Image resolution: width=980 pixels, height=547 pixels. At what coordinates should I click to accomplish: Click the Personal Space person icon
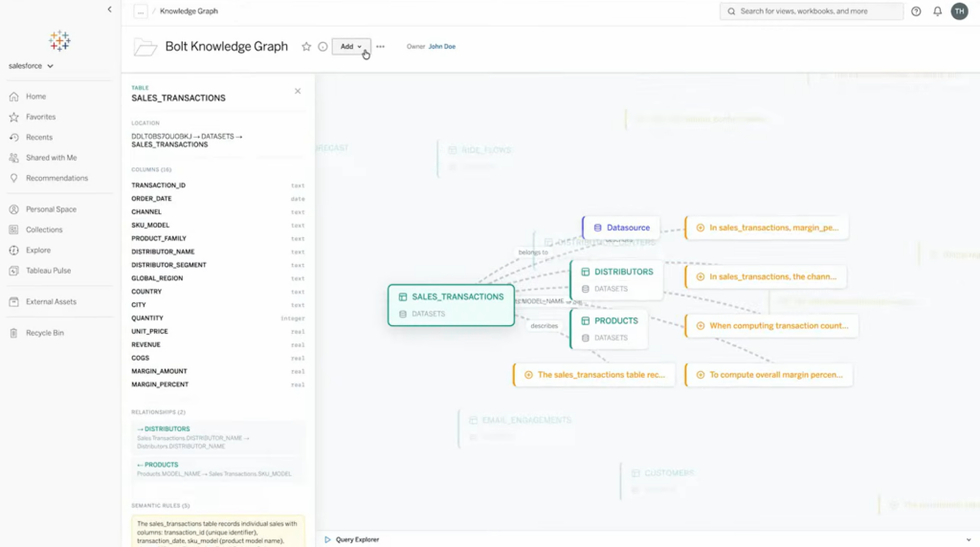13,209
